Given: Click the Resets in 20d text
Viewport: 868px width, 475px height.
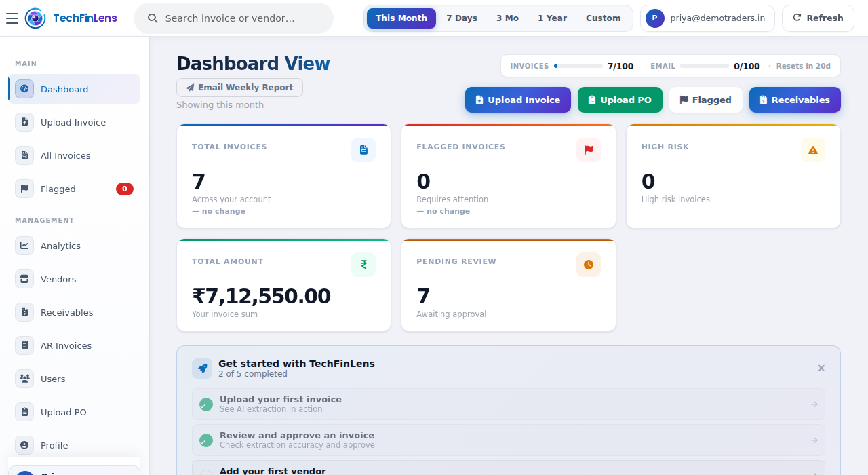Looking at the screenshot, I should tap(804, 66).
